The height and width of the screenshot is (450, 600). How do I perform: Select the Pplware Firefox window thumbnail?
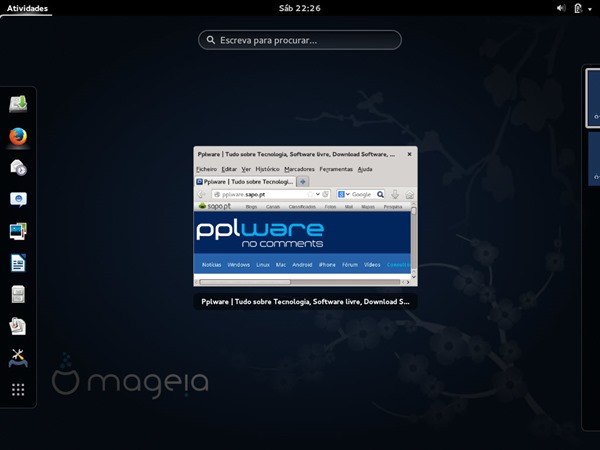click(x=305, y=216)
